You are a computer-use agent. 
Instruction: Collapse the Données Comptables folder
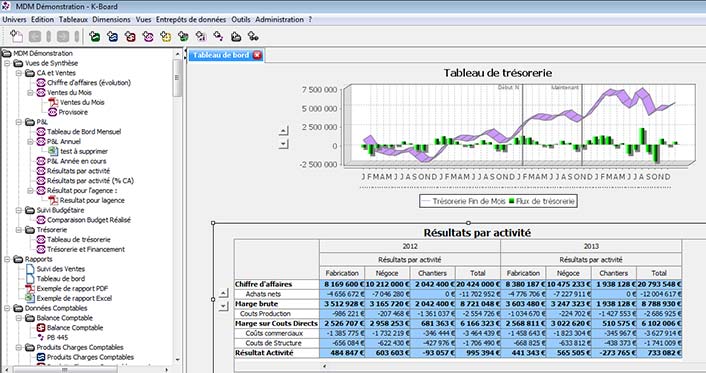click(7, 308)
